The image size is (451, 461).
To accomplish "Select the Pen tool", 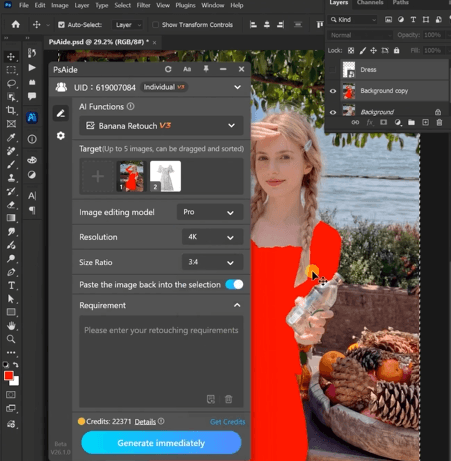I will (x=11, y=272).
